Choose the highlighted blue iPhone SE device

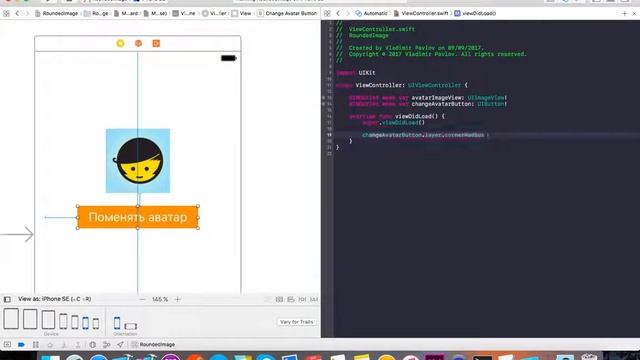point(85,322)
